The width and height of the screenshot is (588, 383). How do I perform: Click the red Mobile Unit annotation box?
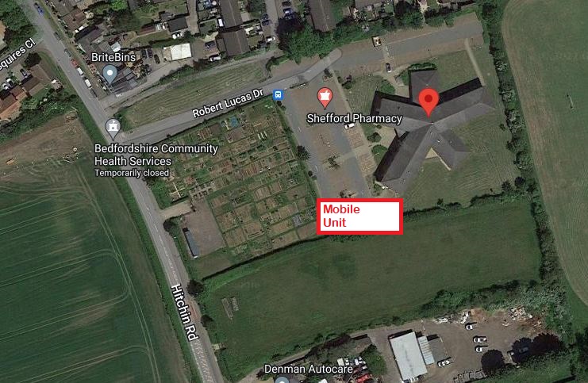coord(360,216)
